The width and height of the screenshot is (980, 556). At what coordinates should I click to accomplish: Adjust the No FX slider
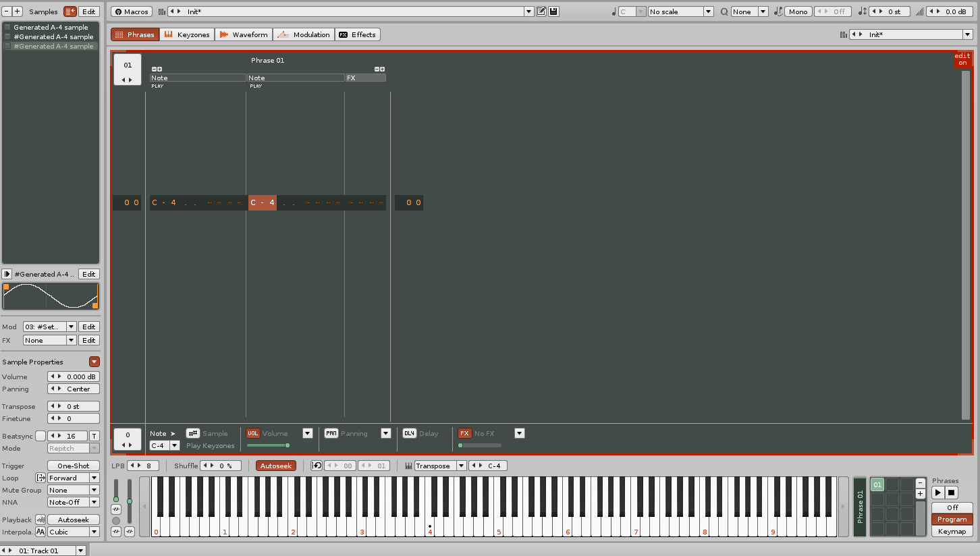coord(480,445)
